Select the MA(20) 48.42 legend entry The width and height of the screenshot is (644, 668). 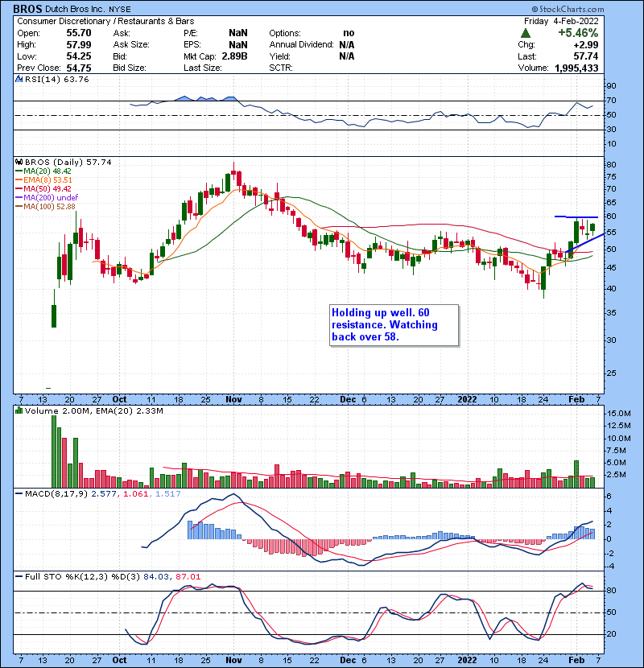[43, 171]
